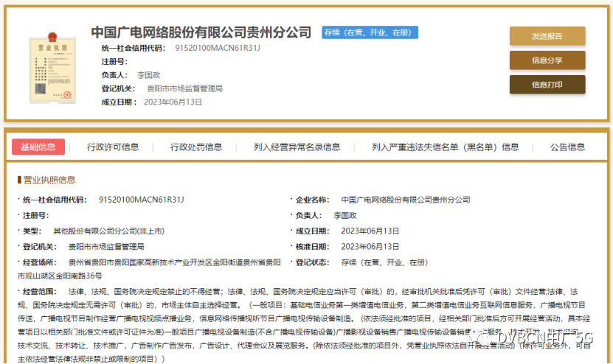Click license section 成立日期 value 2023年06月13日
Viewport: 613px width, 364px height.
tap(370, 231)
